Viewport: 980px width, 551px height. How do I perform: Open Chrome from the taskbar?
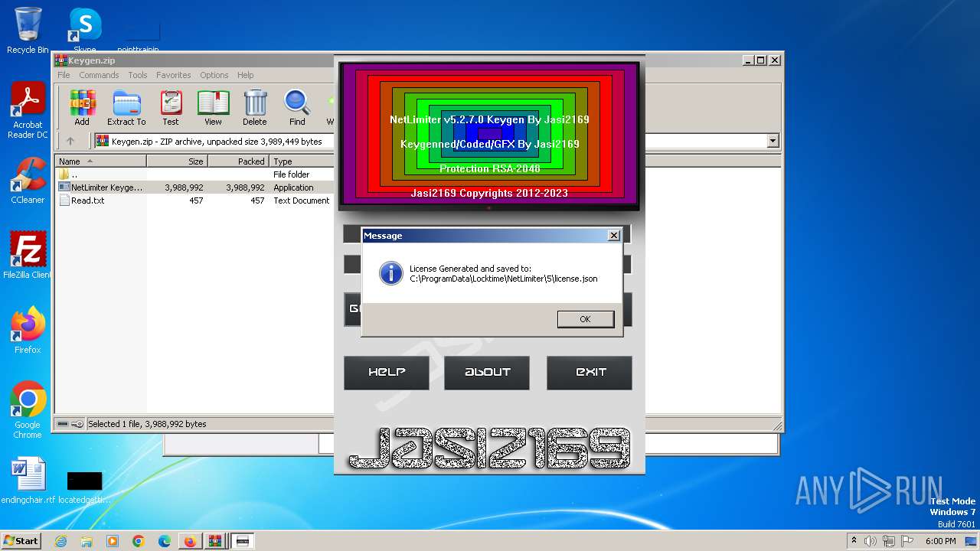coord(139,541)
